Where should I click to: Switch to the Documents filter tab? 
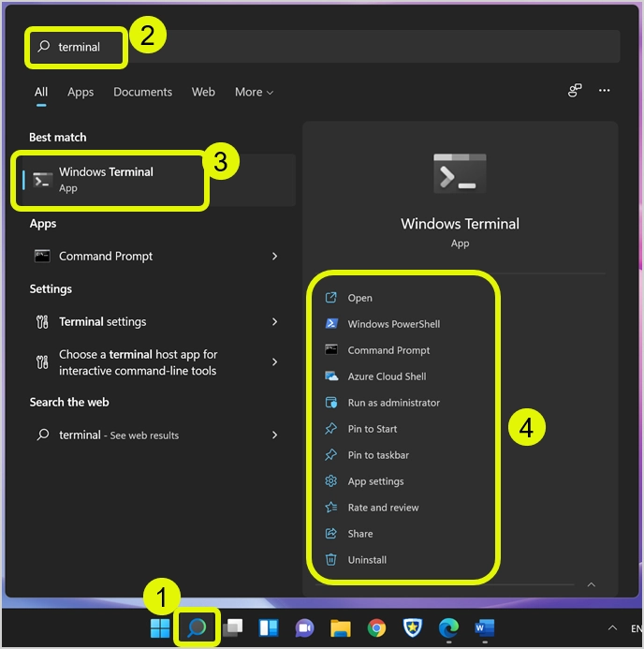point(142,92)
